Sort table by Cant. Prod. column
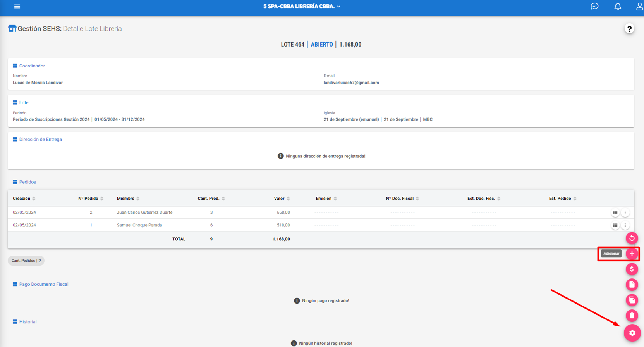 pyautogui.click(x=211, y=199)
